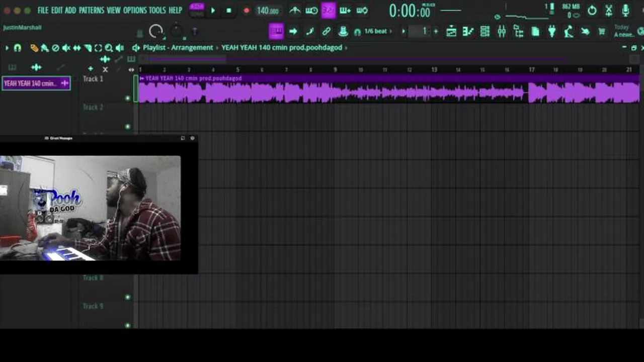The height and width of the screenshot is (362, 644).
Task: Select the Zoom magnifier tool
Action: point(109,48)
